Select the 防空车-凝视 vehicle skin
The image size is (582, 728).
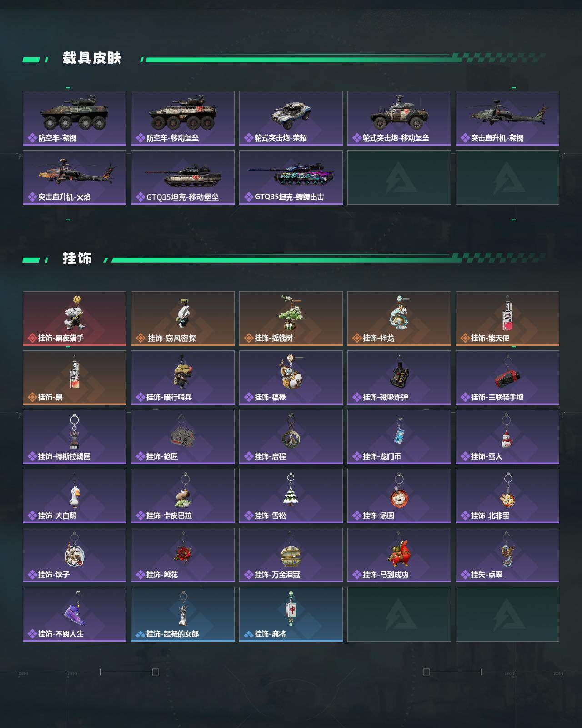coord(75,118)
